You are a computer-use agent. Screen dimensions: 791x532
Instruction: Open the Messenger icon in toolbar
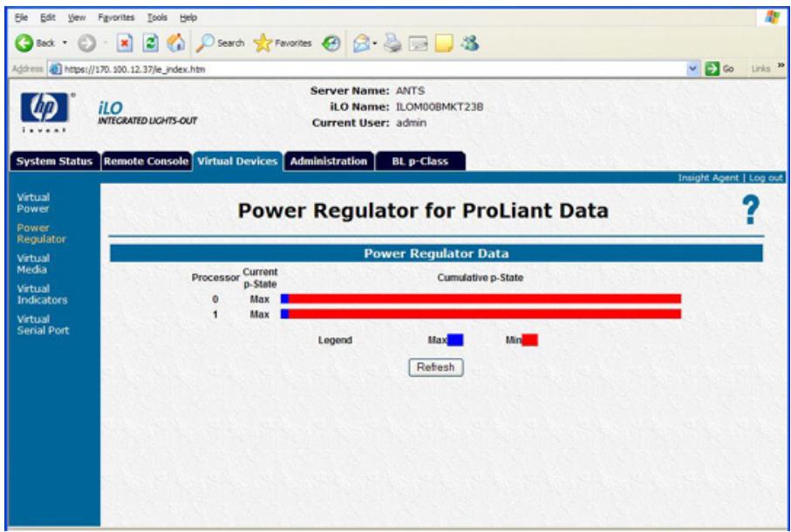(x=470, y=44)
